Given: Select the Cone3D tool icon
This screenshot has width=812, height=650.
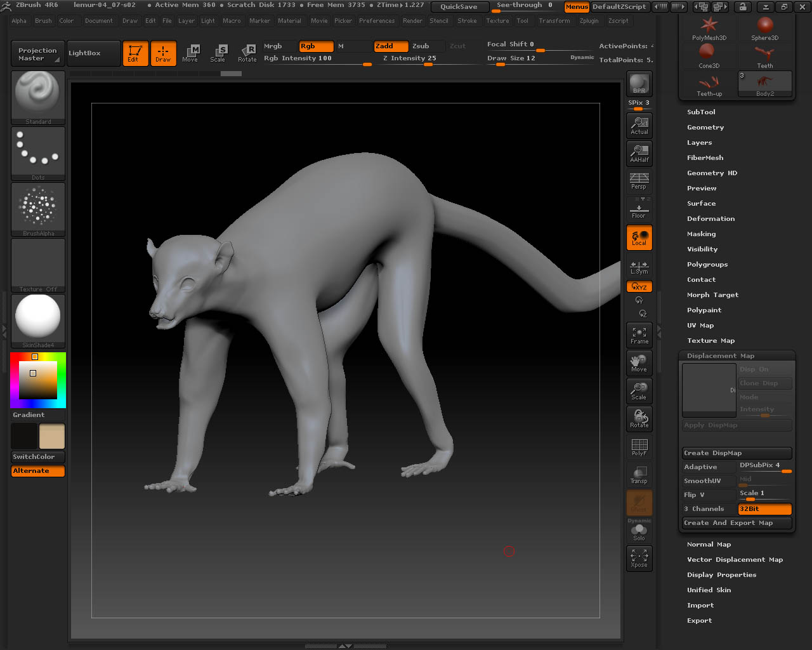Looking at the screenshot, I should coord(709,56).
